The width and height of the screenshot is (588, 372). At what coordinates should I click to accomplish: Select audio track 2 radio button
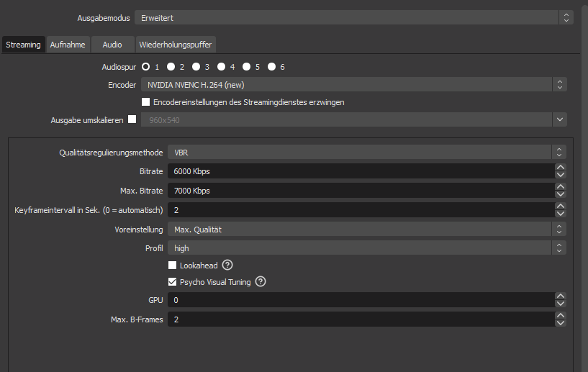click(x=171, y=67)
